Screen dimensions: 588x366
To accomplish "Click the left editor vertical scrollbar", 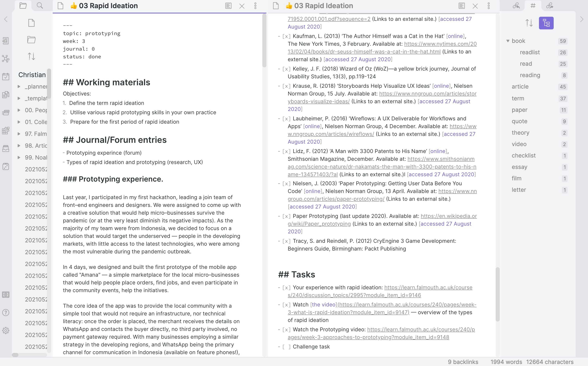I will click(264, 40).
